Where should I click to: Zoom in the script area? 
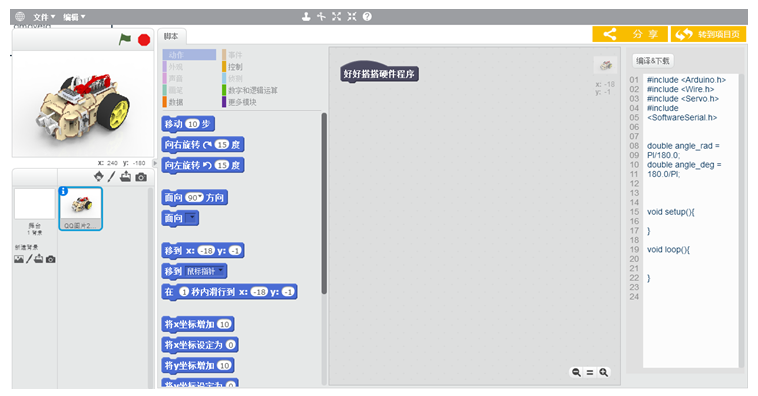[604, 372]
